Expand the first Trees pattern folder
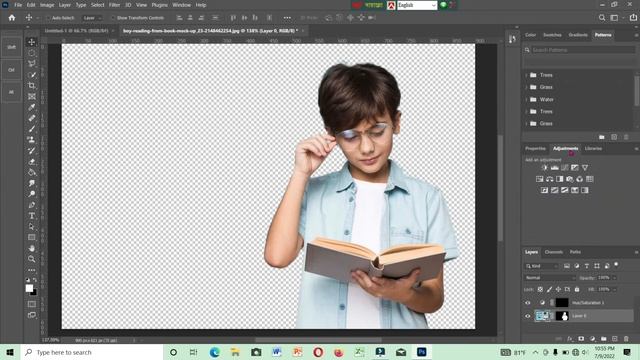Viewport: 640px width, 360px height. pos(527,75)
